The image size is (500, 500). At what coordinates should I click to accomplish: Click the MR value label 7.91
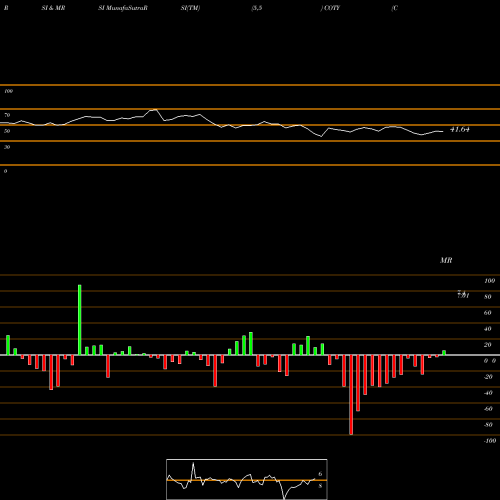(x=463, y=295)
